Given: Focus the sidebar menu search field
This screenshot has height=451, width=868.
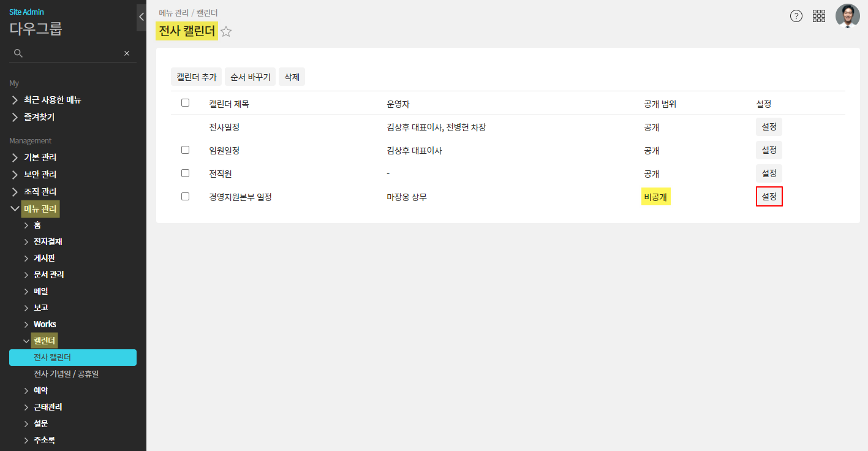Looking at the screenshot, I should pyautogui.click(x=72, y=53).
